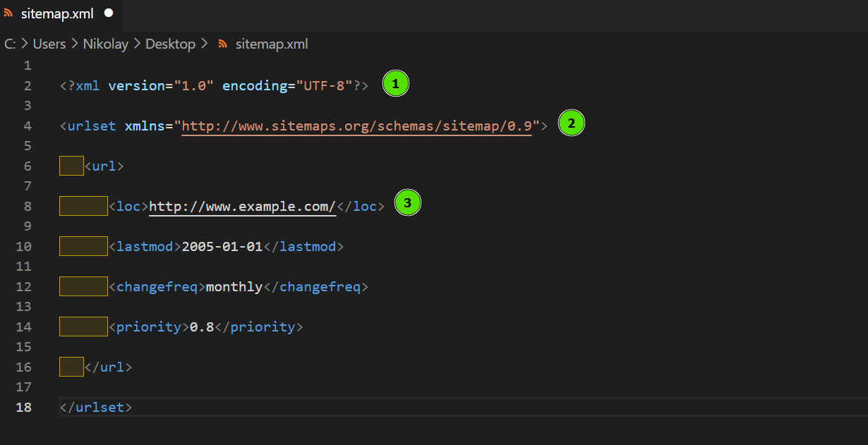Click the C: drive breadcrumb
Viewport: 868px width, 445px height.
pos(10,44)
